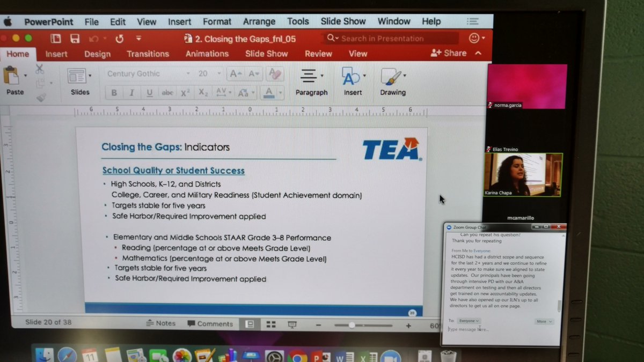Open Google Chrome from the Dock
The height and width of the screenshot is (362, 644).
coord(297,356)
